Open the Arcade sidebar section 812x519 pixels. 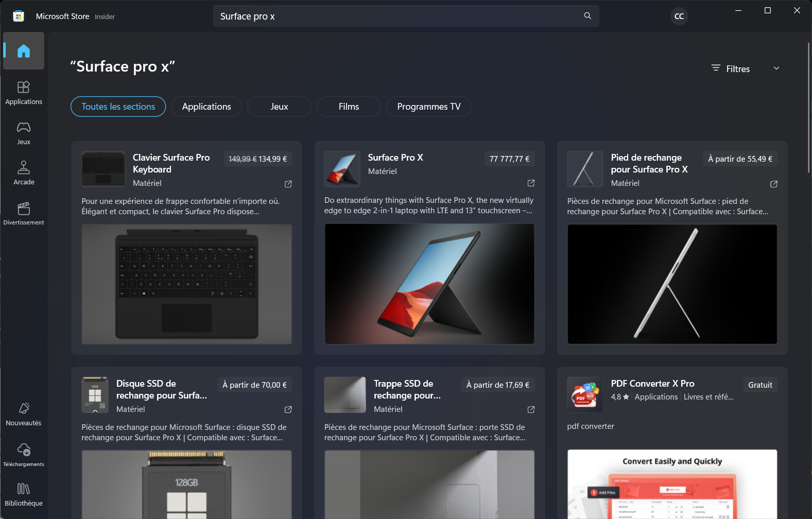click(x=24, y=173)
